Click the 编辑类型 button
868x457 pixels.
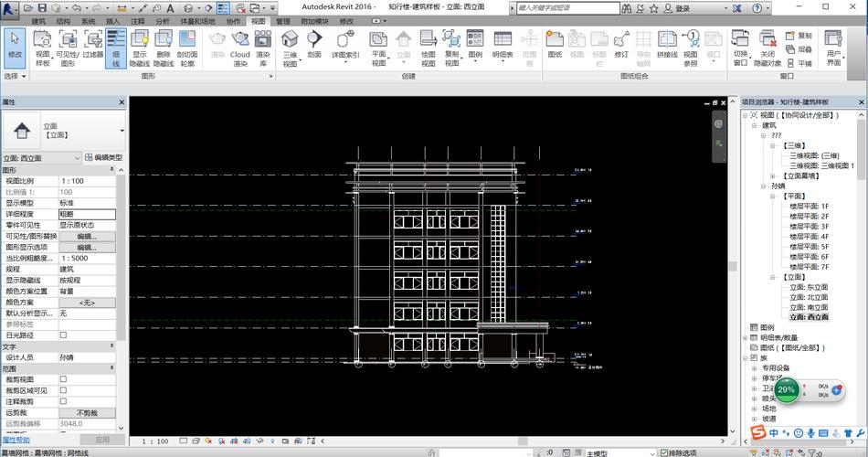(x=103, y=157)
